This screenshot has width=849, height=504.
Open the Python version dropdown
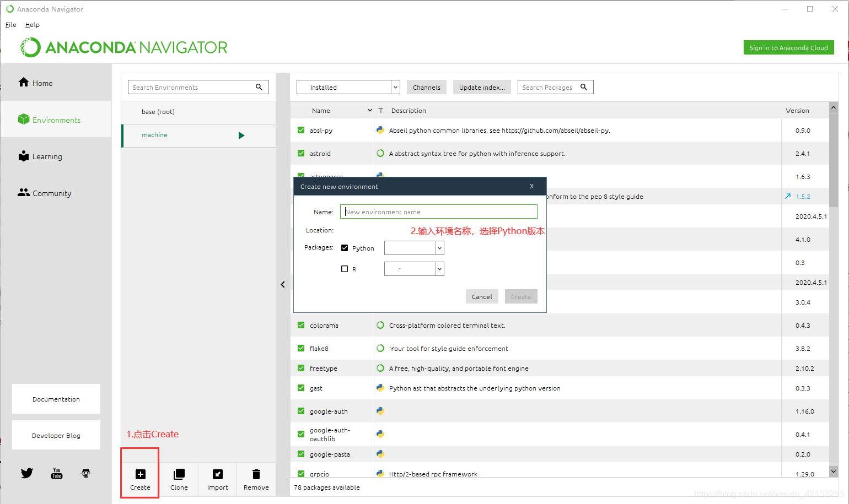pyautogui.click(x=414, y=248)
